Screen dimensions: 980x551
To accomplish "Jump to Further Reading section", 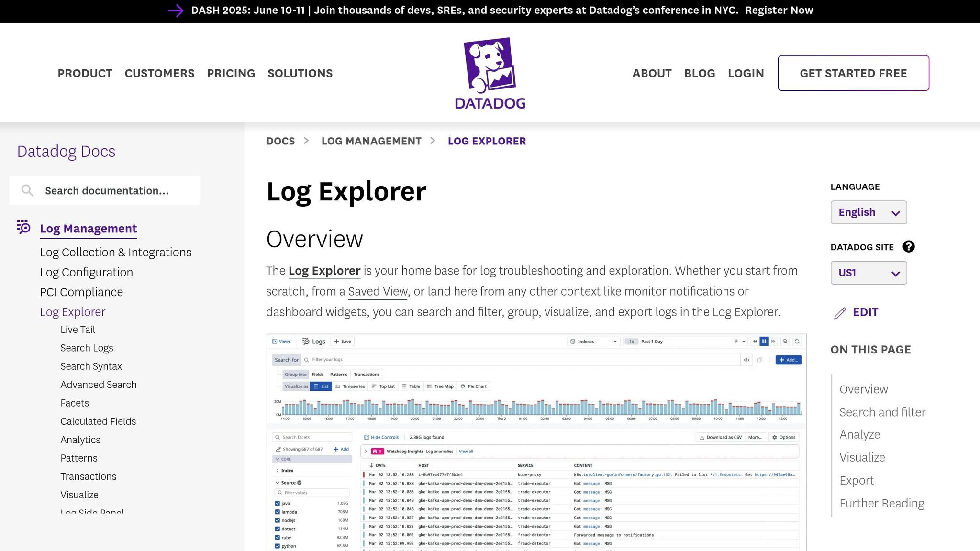I will click(x=882, y=503).
